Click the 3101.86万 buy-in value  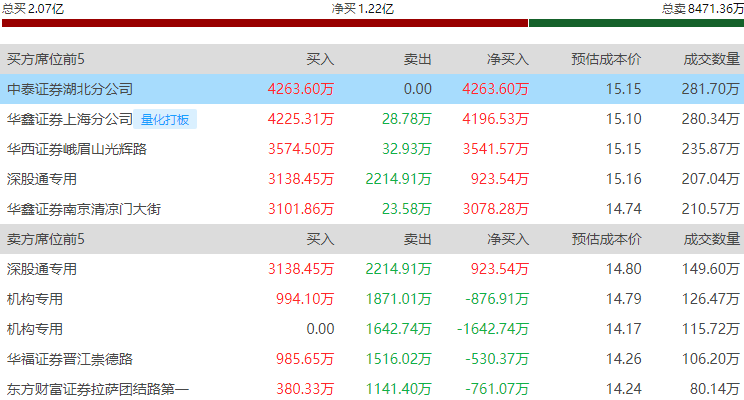(x=301, y=209)
